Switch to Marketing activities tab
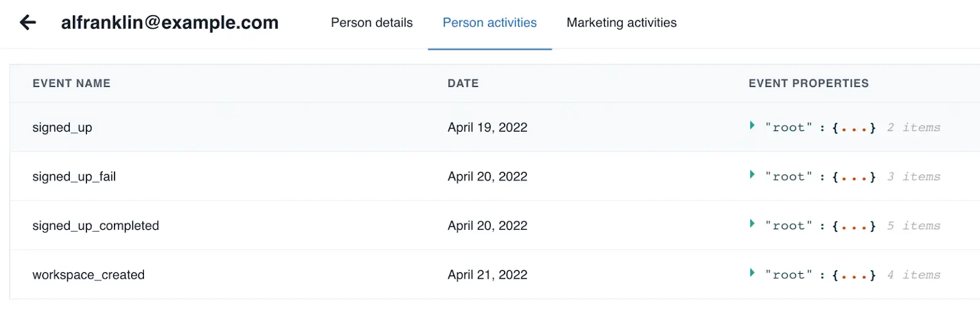The image size is (980, 318). click(621, 23)
